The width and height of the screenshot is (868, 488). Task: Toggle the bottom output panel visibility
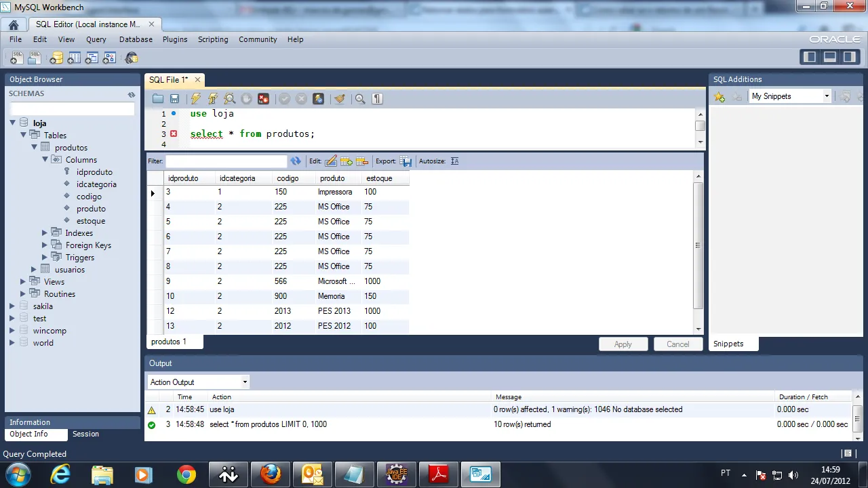pos(829,58)
